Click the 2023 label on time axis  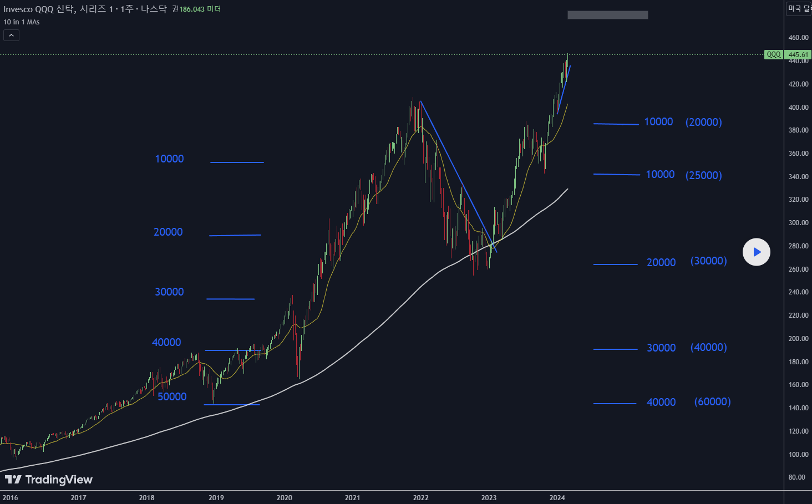(x=489, y=497)
